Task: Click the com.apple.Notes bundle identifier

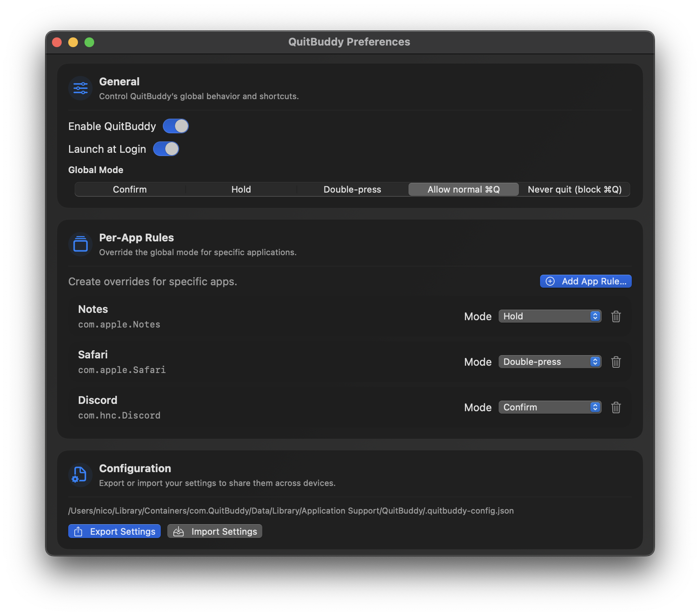Action: (119, 325)
